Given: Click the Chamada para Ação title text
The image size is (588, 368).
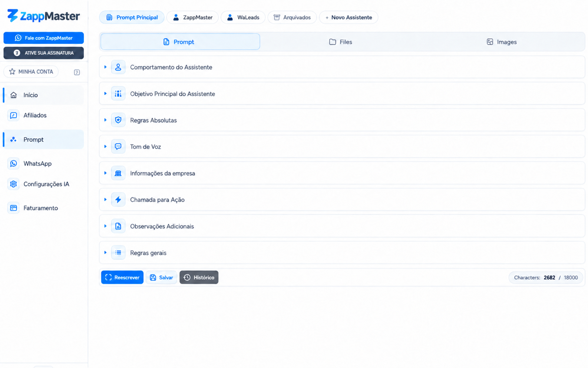Looking at the screenshot, I should (x=157, y=200).
